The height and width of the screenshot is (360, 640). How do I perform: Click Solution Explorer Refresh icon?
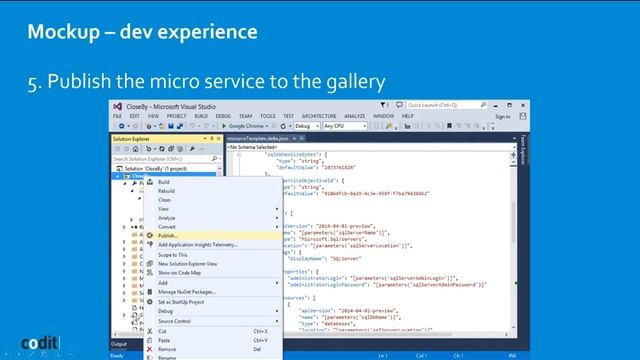[162, 149]
